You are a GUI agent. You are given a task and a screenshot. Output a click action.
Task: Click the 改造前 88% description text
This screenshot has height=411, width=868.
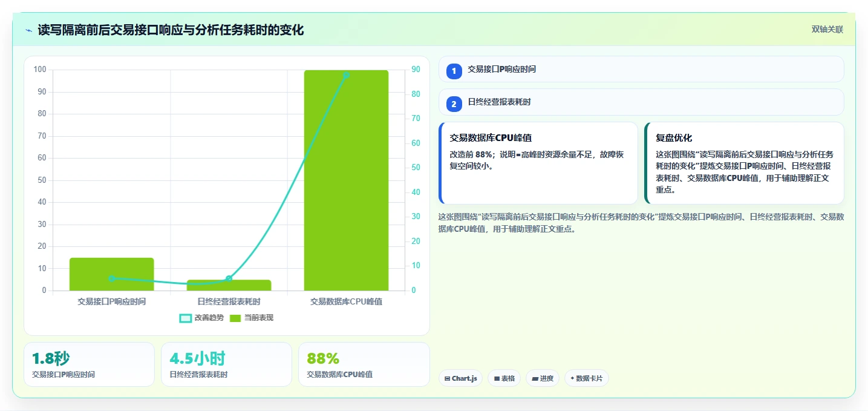(x=537, y=160)
